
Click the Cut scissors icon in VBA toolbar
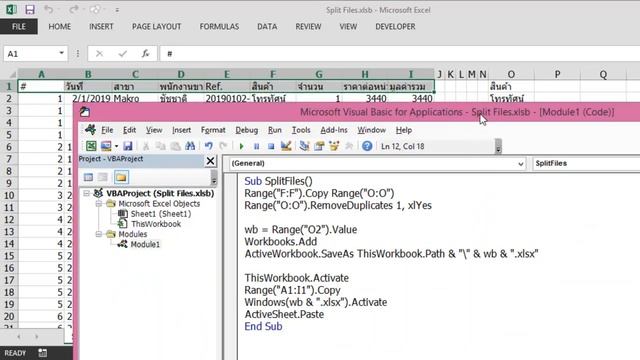[x=145, y=146]
